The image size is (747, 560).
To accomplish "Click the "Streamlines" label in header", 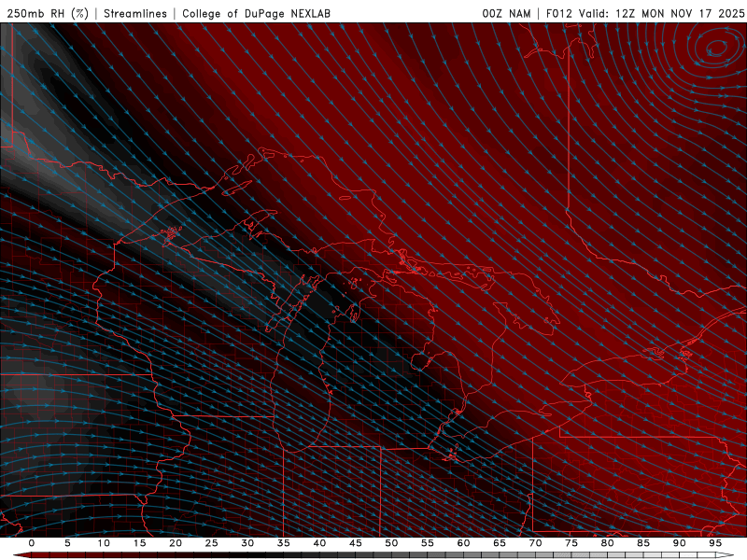I will pos(135,13).
